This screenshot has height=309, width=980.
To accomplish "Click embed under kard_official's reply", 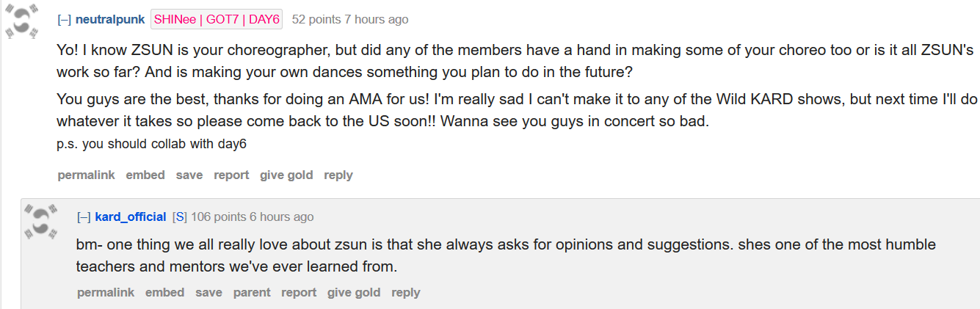I will coord(164,293).
